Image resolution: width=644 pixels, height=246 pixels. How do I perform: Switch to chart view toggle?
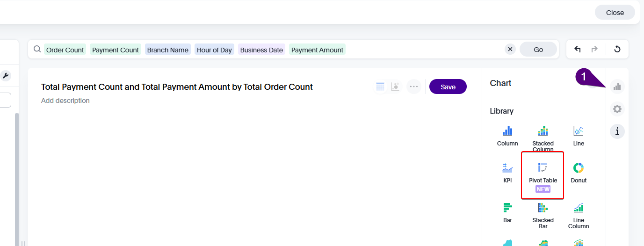pyautogui.click(x=395, y=87)
